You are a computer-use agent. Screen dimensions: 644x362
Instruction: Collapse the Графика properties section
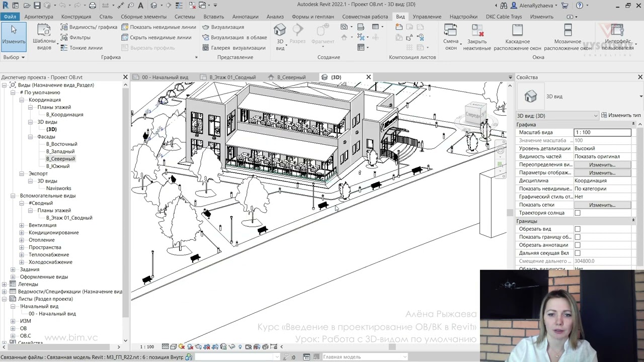633,124
